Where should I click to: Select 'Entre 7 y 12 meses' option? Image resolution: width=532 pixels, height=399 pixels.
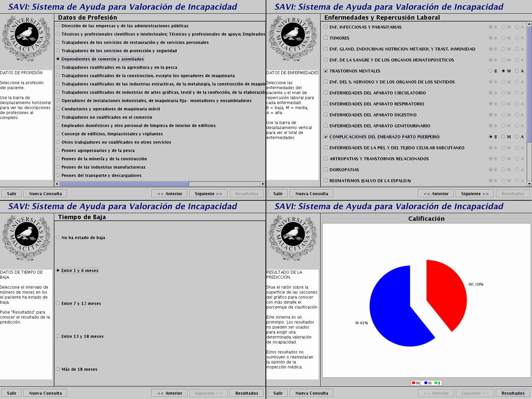click(58, 304)
